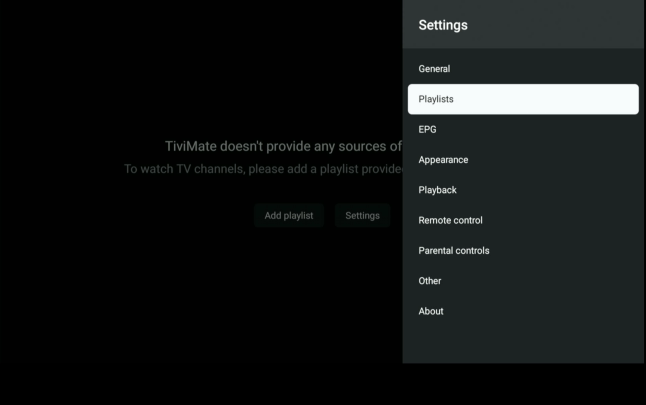Go to Appearance settings
The height and width of the screenshot is (405, 646).
(x=443, y=160)
